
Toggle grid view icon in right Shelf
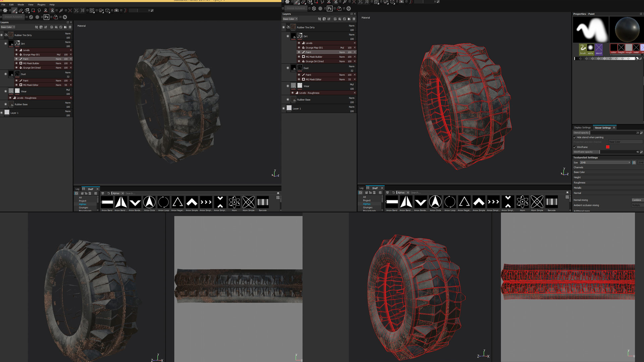[x=567, y=197]
